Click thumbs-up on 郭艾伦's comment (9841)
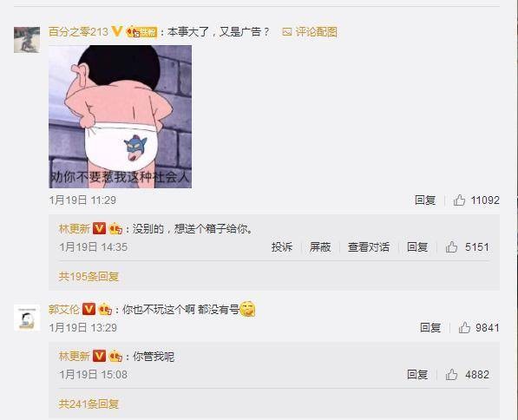 (x=464, y=327)
